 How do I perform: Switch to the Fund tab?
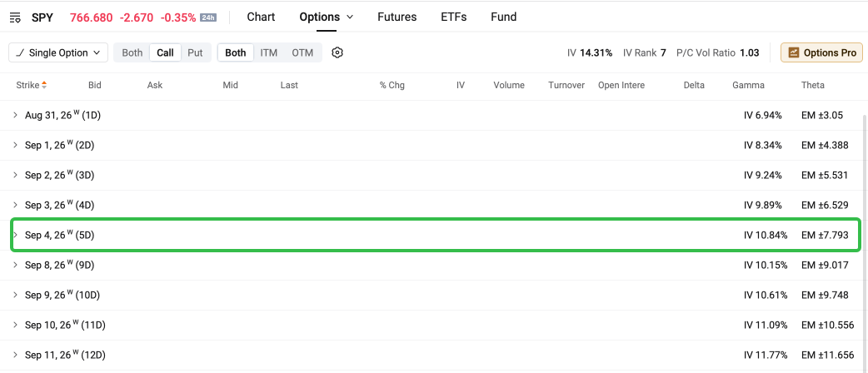504,17
